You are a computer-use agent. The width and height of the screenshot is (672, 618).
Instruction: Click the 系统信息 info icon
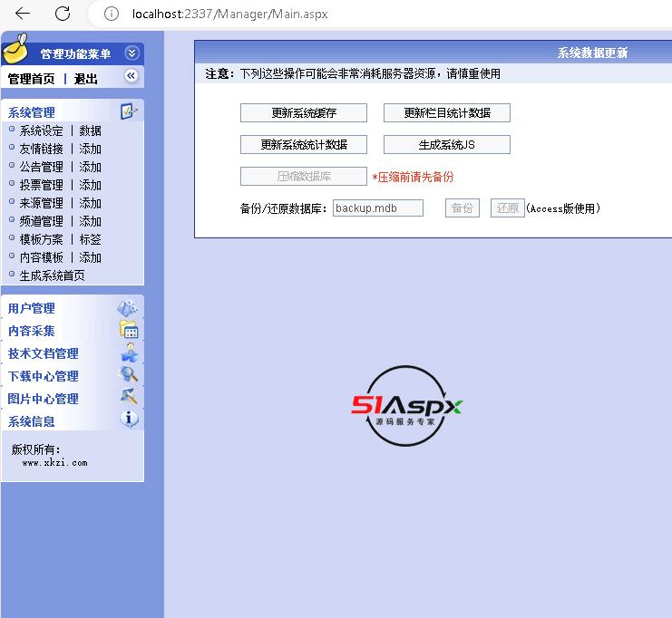[129, 419]
